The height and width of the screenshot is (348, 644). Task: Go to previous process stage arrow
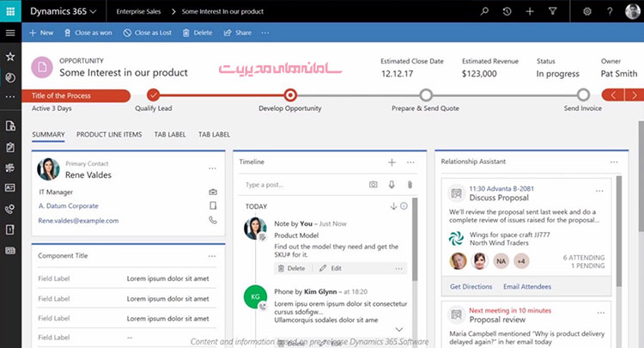click(x=613, y=95)
